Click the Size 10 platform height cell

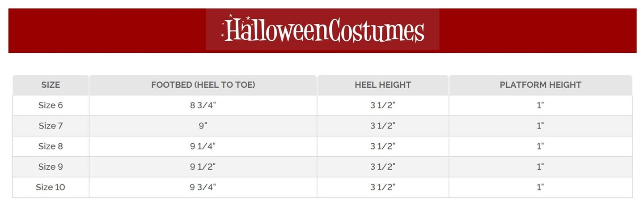click(x=540, y=187)
